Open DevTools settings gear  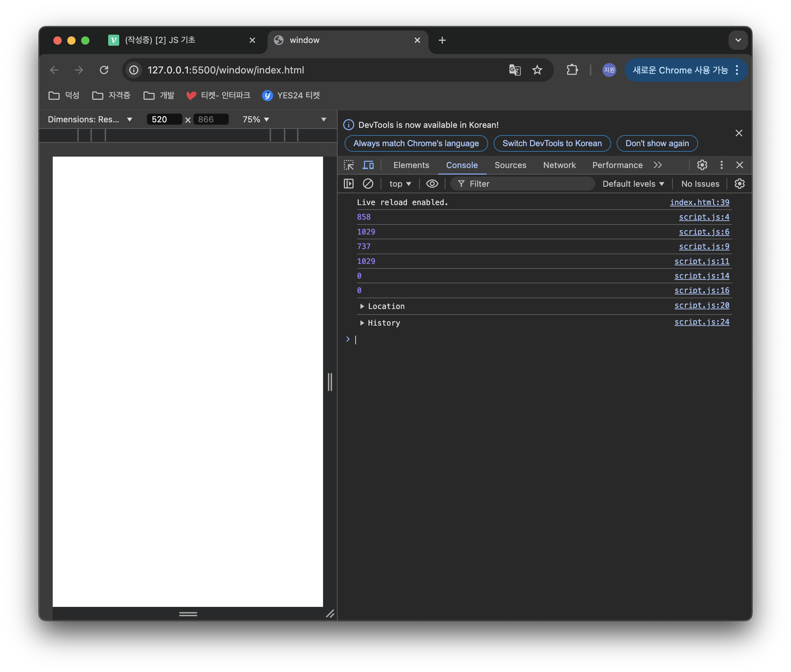click(702, 165)
